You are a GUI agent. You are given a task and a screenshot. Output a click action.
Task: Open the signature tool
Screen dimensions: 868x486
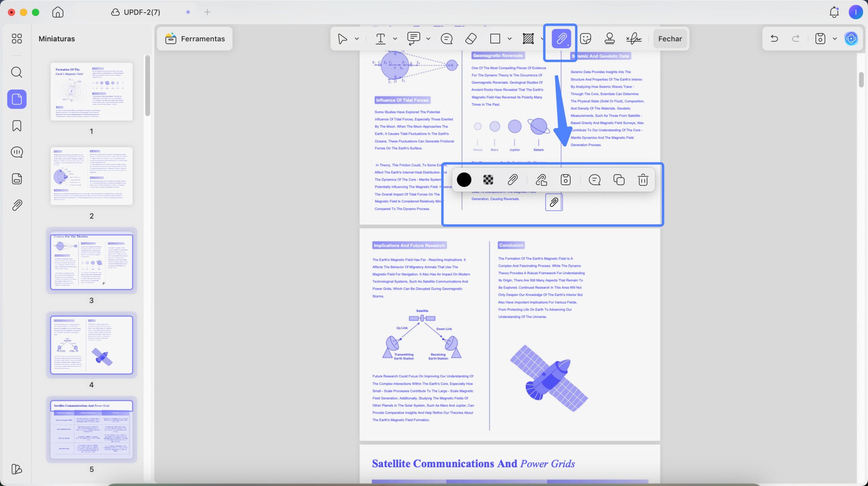[x=634, y=39]
